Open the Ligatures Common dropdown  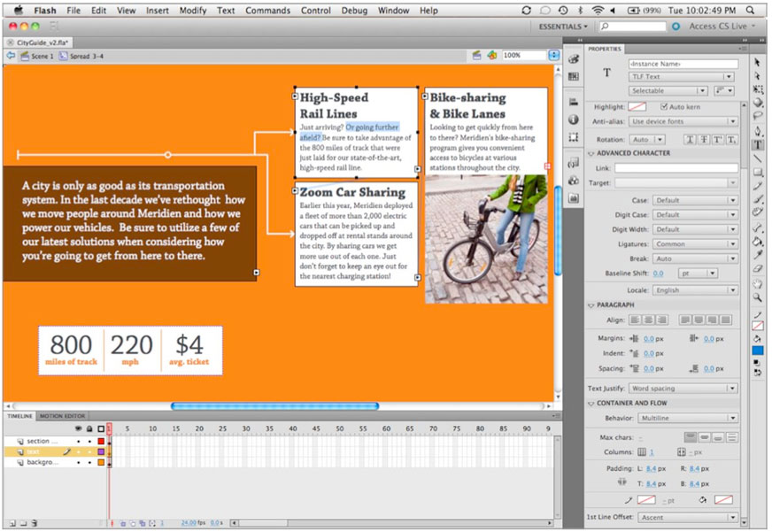tap(695, 244)
